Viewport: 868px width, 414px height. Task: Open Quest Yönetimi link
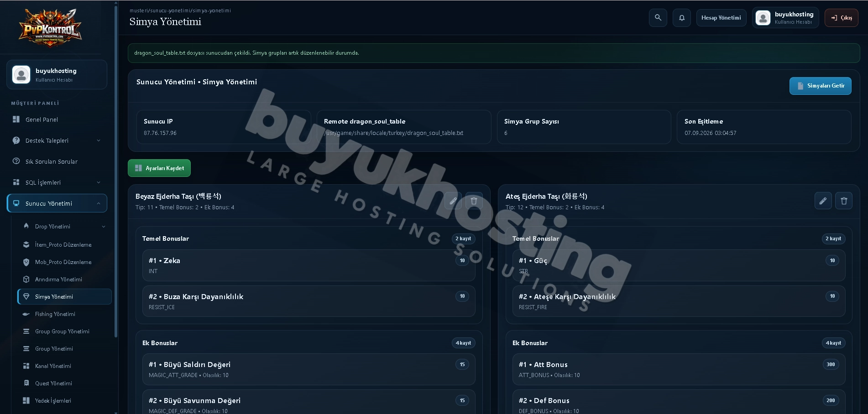tap(64, 383)
